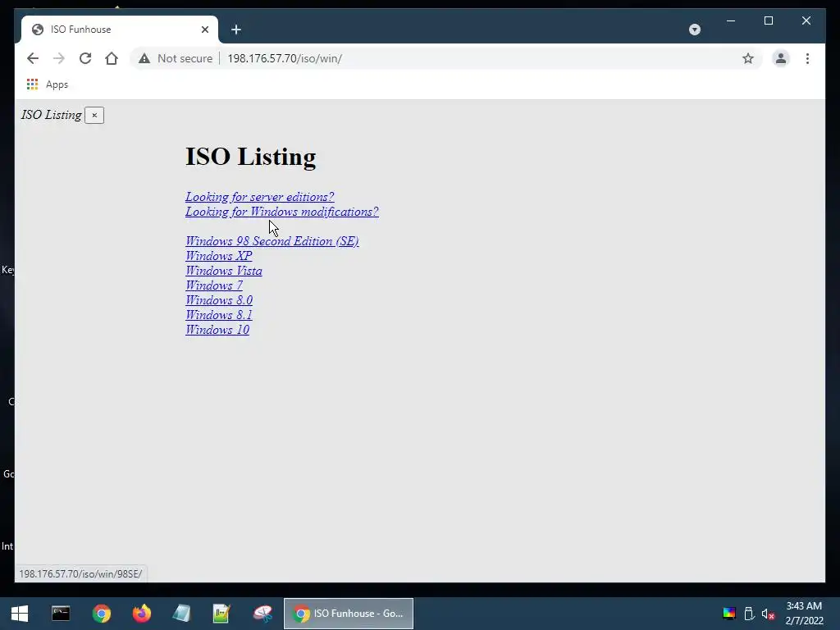Reload the current page

(x=85, y=58)
